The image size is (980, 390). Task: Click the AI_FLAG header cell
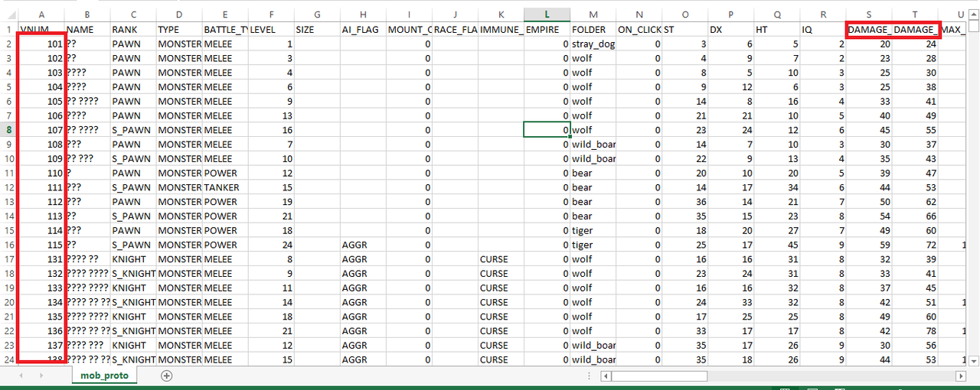click(x=363, y=29)
